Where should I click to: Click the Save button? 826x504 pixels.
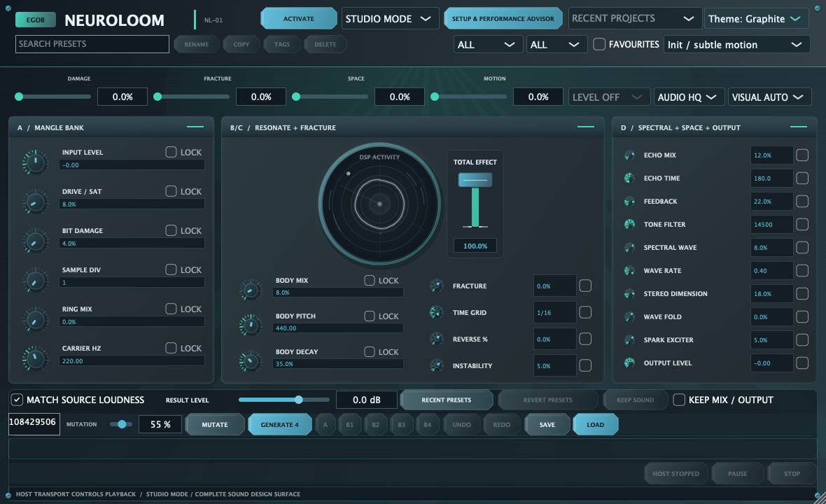(547, 424)
